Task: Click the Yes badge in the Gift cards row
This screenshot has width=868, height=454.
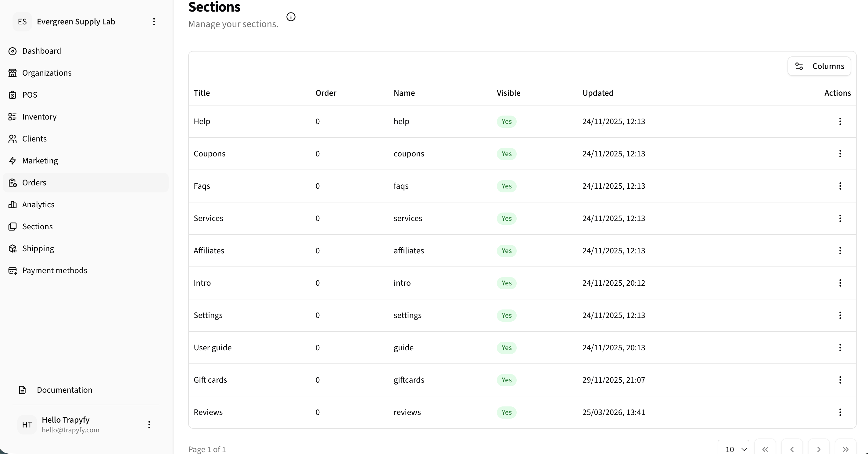Action: [x=507, y=380]
